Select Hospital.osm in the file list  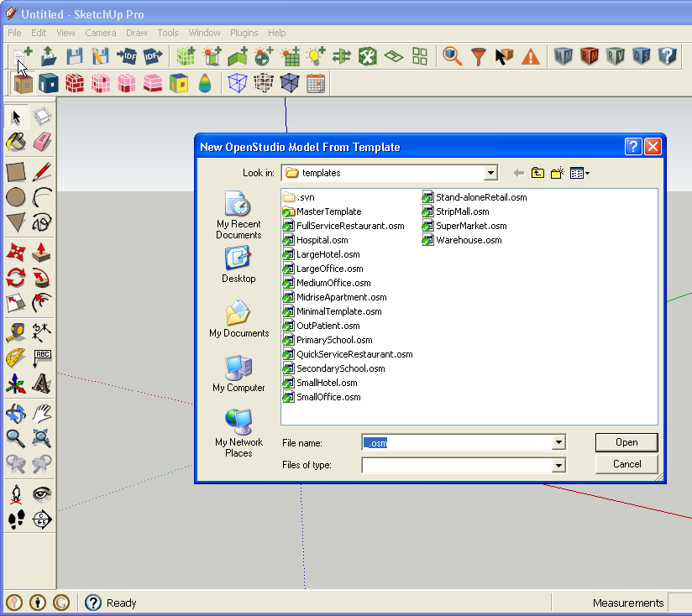[x=316, y=240]
